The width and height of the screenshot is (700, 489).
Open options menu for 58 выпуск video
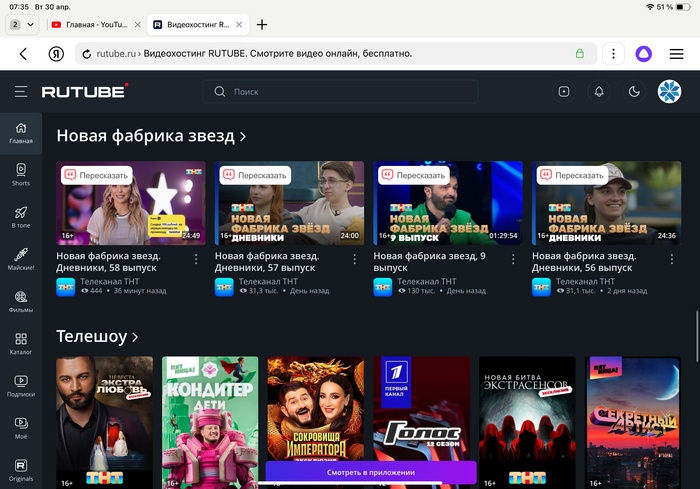coord(196,259)
